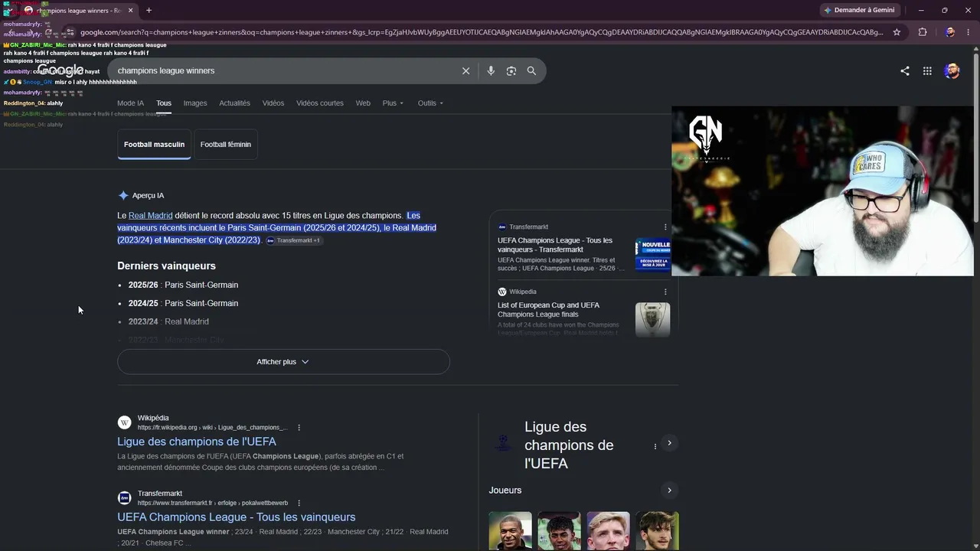Select the Tous results tab
980x551 pixels.
pyautogui.click(x=164, y=103)
